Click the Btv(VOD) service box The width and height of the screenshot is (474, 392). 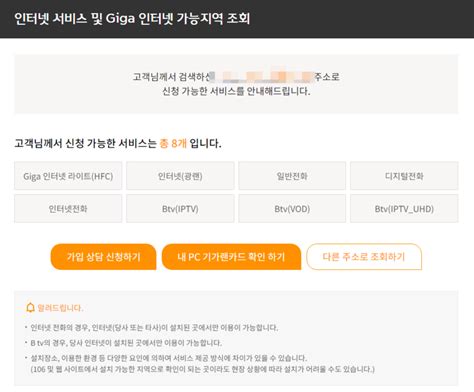click(292, 209)
